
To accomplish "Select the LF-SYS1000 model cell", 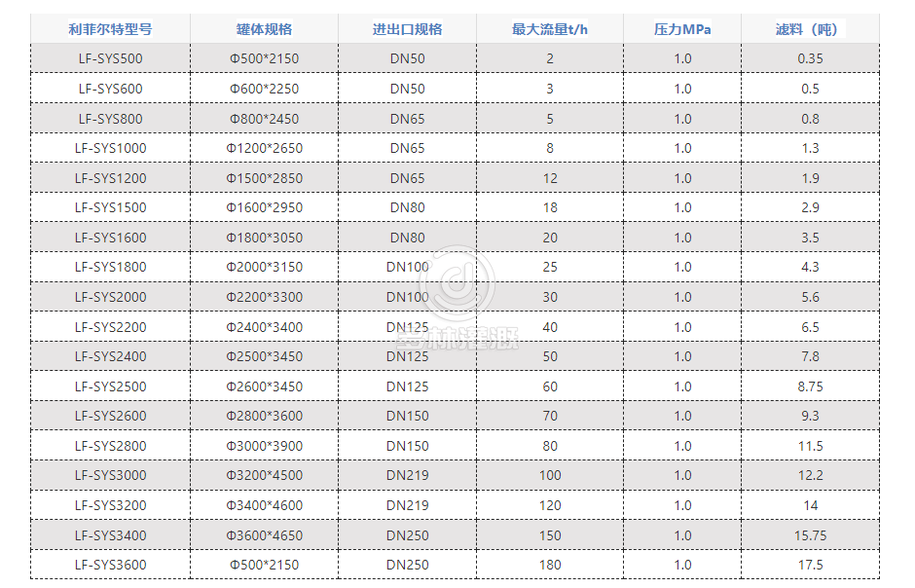I will [x=110, y=149].
